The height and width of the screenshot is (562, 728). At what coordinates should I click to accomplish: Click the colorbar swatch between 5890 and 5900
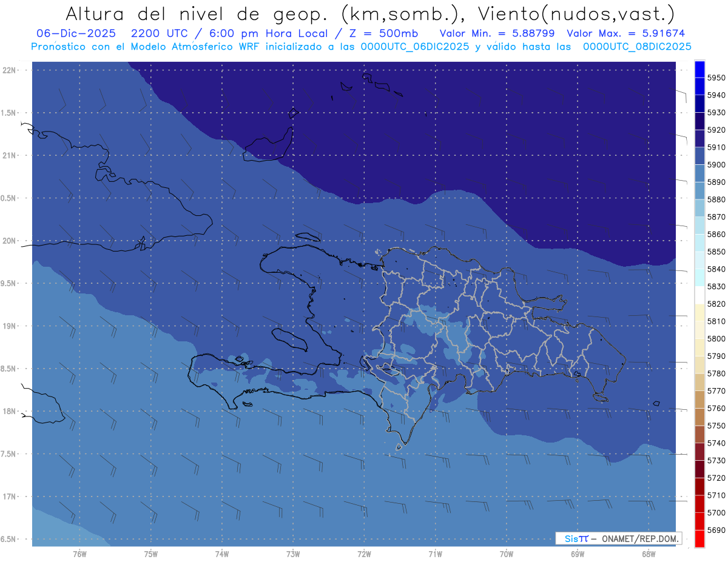point(699,173)
